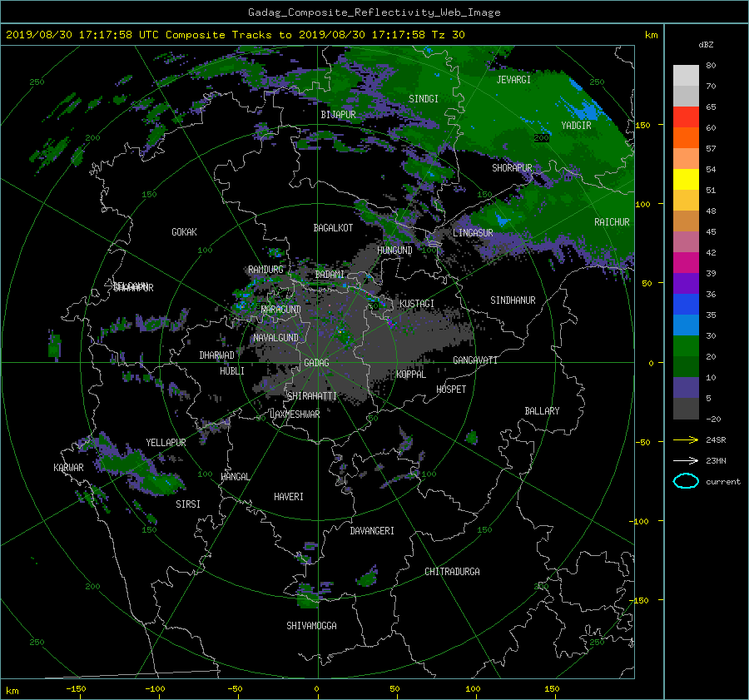
Task: Click the CHITRADURGA city label
Action: pos(453,572)
